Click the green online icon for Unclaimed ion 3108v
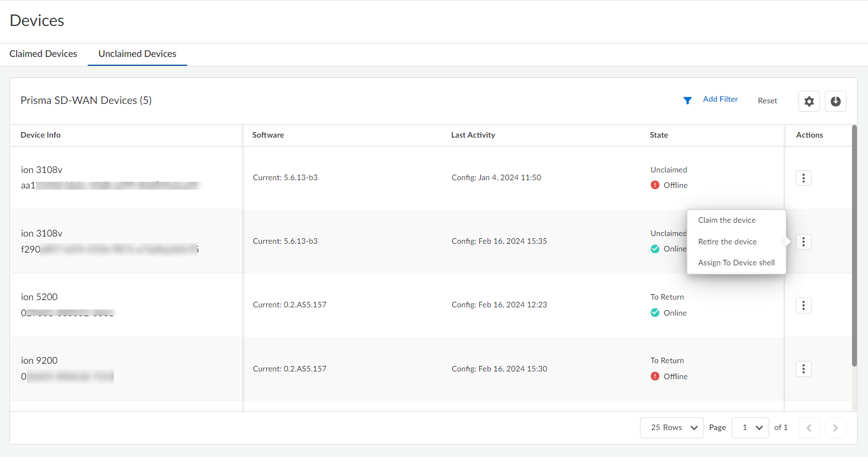 point(655,249)
